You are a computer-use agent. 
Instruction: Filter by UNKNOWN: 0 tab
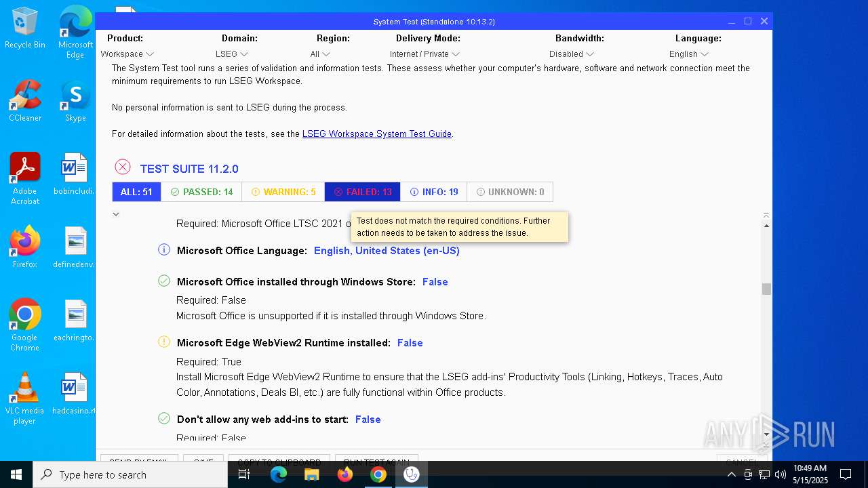point(510,192)
